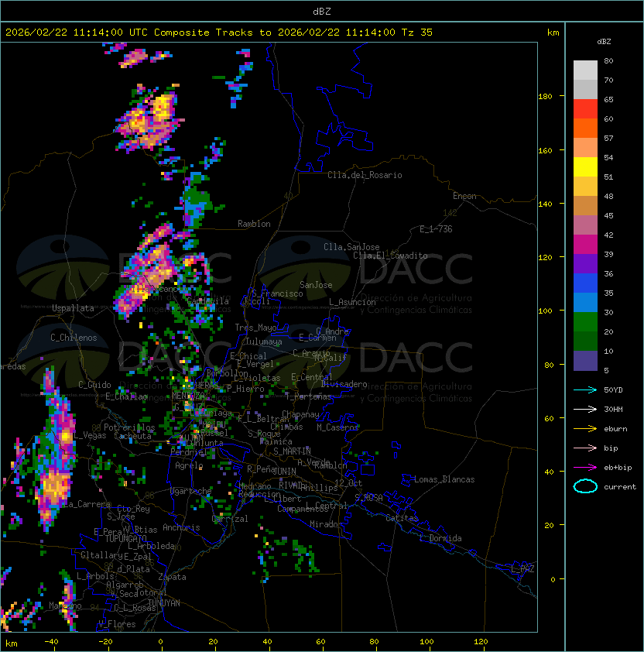Click the white 30HM track arrow
Screen dimensions: 644x652
pyautogui.click(x=585, y=409)
